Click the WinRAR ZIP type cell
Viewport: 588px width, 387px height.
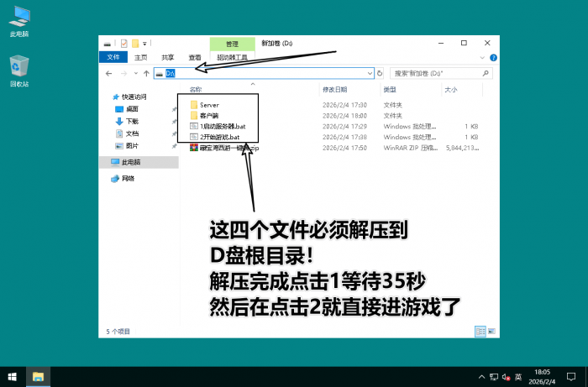pyautogui.click(x=410, y=148)
